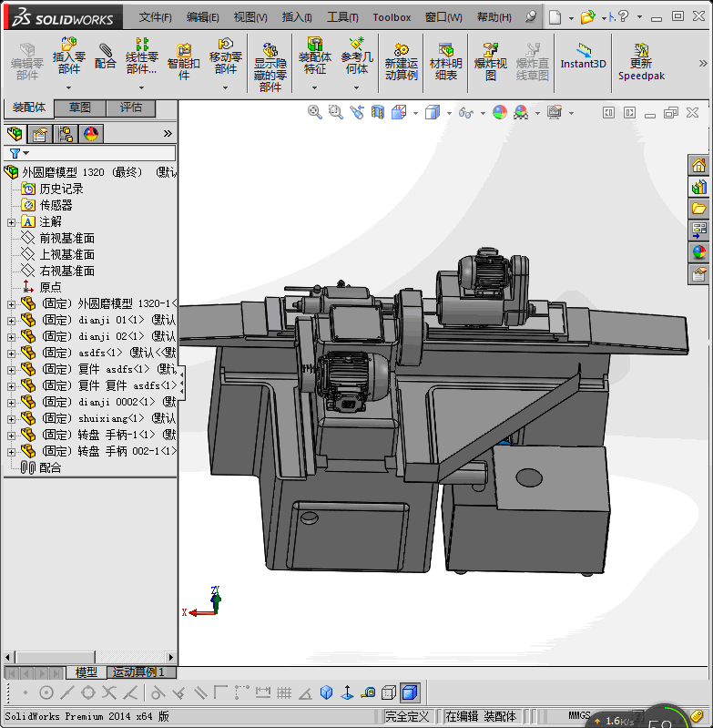This screenshot has height=728, width=713.
Task: Switch to 草图 sketch tab
Action: pos(80,108)
